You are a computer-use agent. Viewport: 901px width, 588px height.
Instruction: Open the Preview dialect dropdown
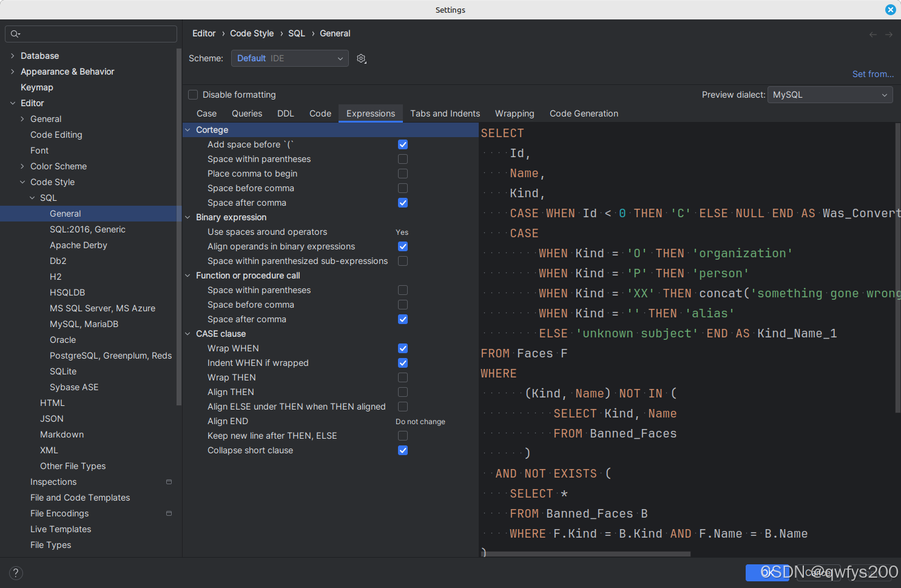point(830,95)
